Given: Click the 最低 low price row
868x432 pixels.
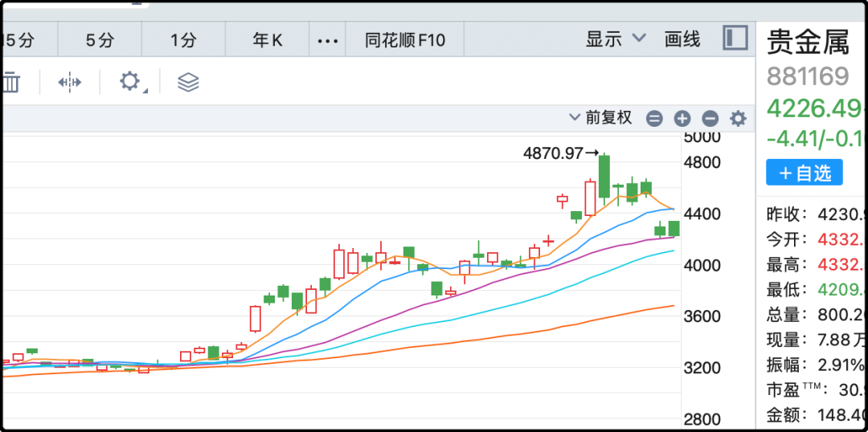Looking at the screenshot, I should (x=816, y=289).
